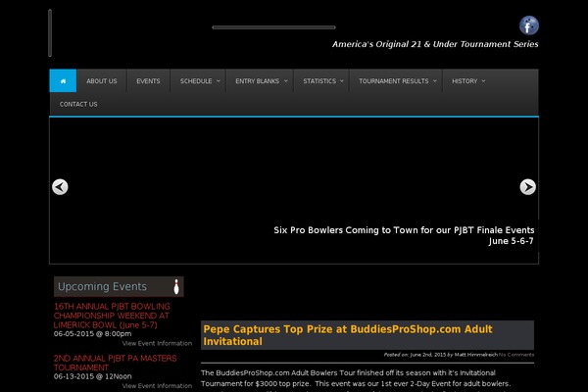The height and width of the screenshot is (392, 588).
Task: Expand the Tournament Results dropdown arrow
Action: point(434,81)
